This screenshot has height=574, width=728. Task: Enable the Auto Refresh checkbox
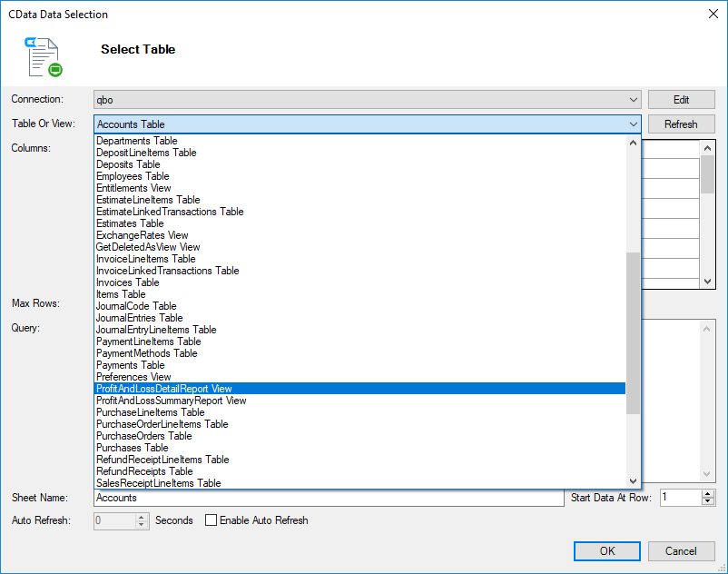tap(212, 520)
